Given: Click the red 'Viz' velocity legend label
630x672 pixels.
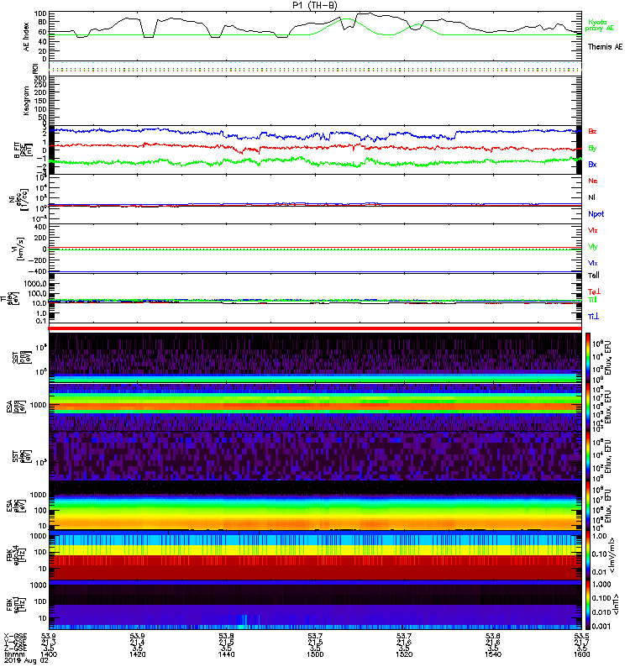Looking at the screenshot, I should (x=593, y=230).
